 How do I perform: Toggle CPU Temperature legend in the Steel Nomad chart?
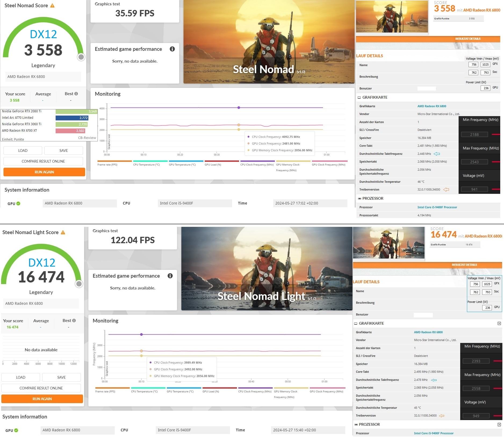(x=150, y=163)
